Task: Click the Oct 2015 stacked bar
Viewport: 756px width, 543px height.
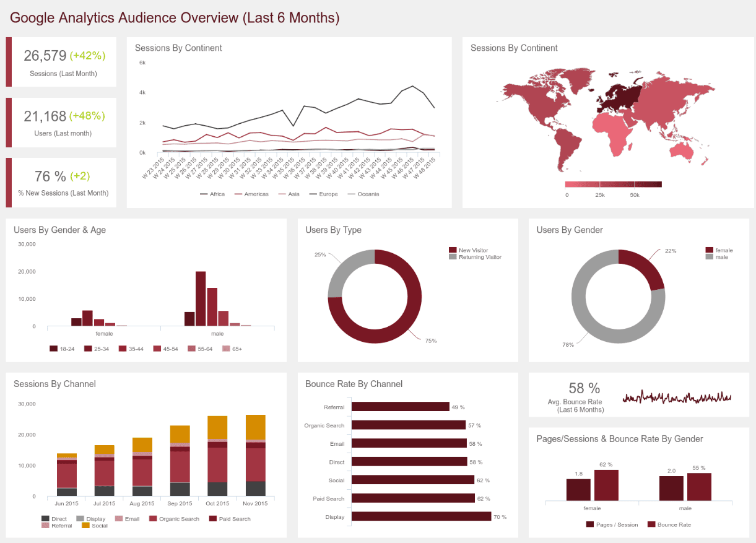Action: 218,456
